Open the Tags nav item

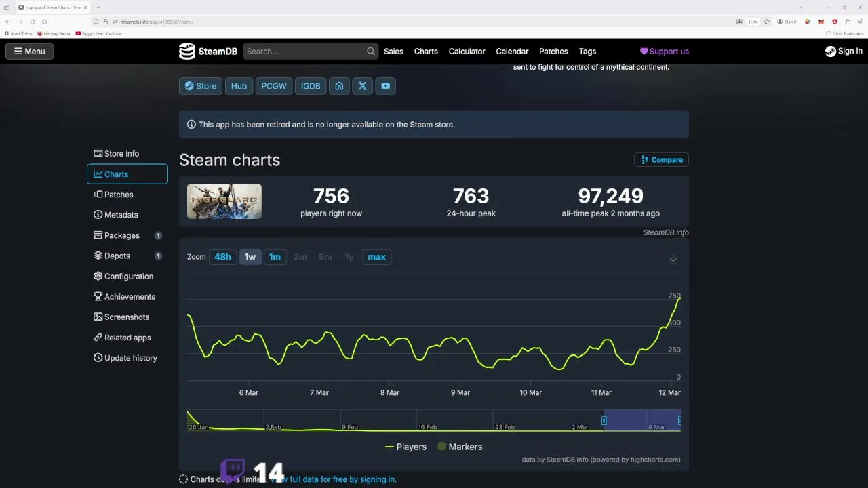pyautogui.click(x=587, y=51)
